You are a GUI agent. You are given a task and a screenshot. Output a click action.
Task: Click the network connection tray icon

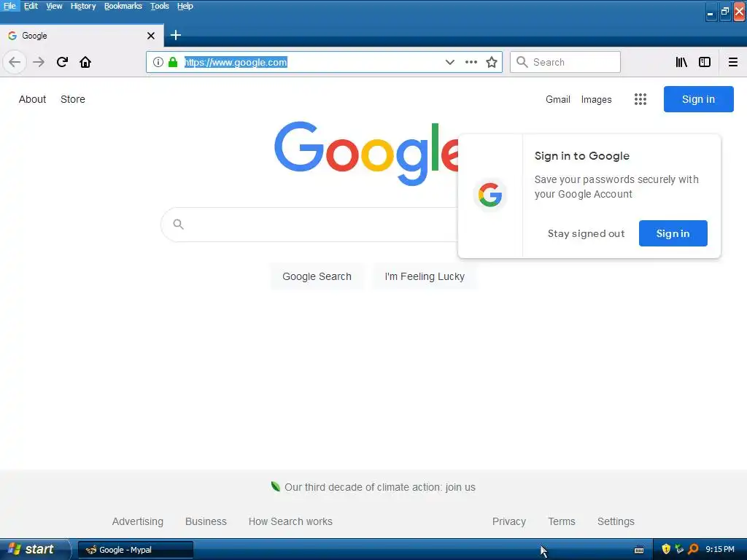pyautogui.click(x=679, y=550)
